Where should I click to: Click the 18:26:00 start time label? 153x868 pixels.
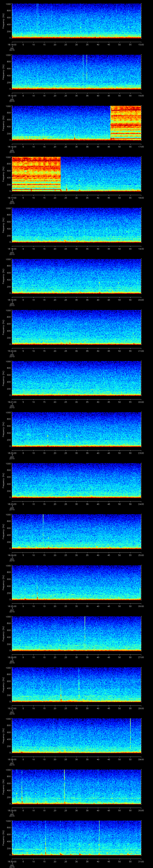(12, 657)
